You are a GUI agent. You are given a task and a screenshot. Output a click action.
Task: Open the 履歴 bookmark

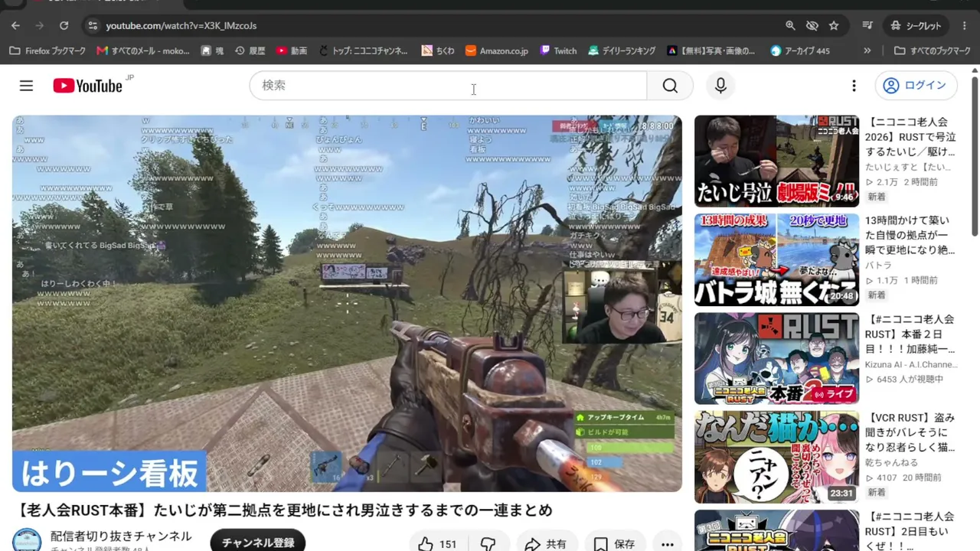[x=250, y=51]
